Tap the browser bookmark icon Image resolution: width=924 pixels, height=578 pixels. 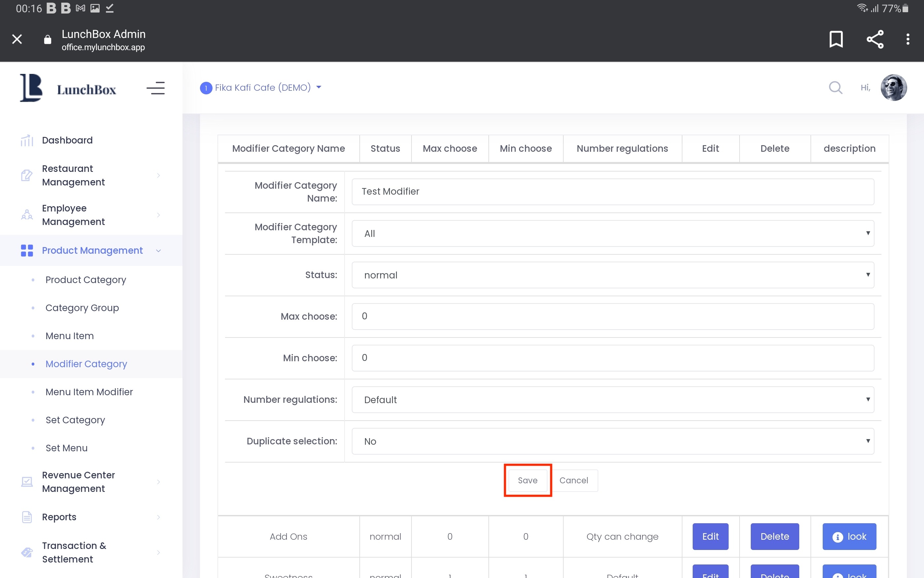[836, 39]
